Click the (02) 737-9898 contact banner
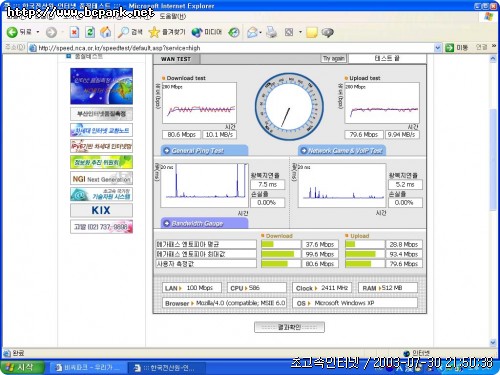 click(101, 227)
